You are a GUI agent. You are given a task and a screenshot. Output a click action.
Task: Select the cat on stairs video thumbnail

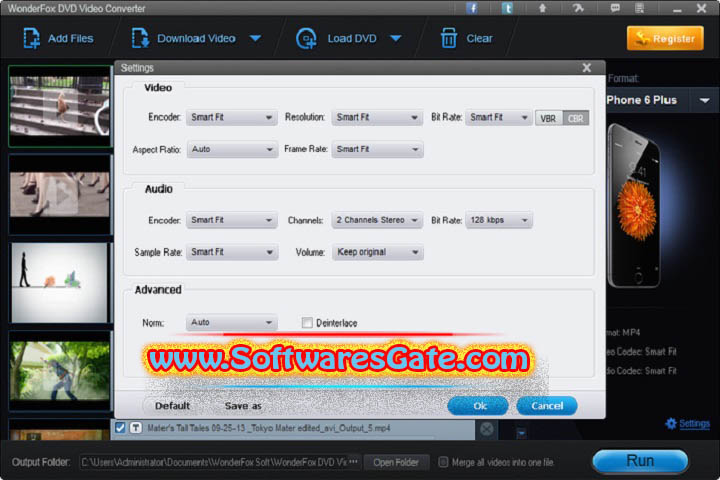(x=60, y=106)
